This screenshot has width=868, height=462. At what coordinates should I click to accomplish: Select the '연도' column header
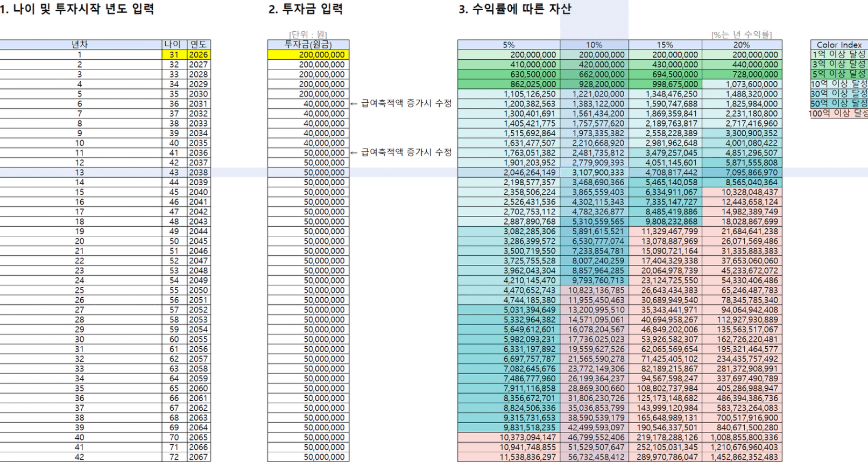pyautogui.click(x=199, y=45)
